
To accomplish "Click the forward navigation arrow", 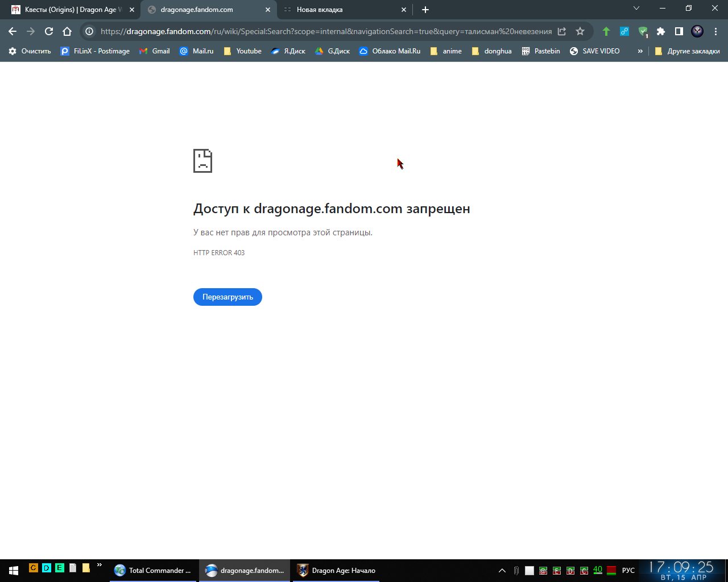I will click(x=31, y=31).
